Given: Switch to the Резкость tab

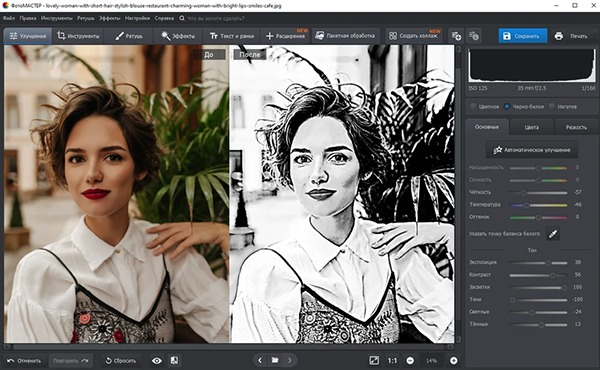Looking at the screenshot, I should [x=576, y=127].
